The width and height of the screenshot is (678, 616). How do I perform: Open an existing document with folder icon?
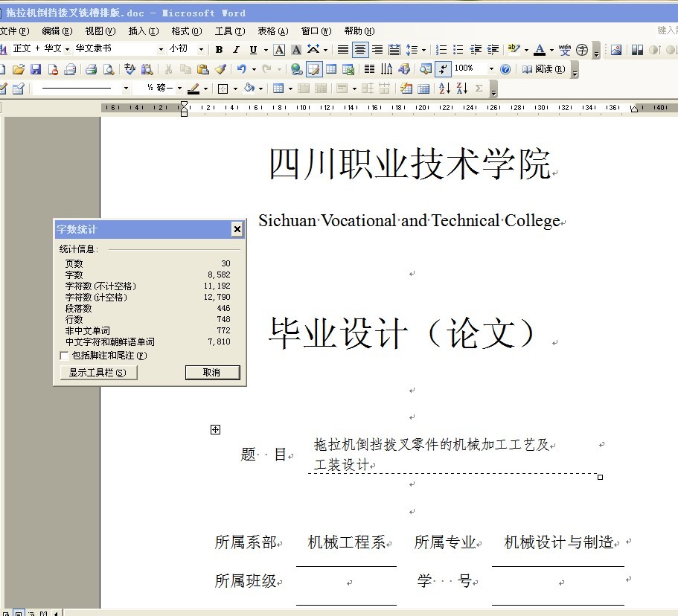[18, 69]
